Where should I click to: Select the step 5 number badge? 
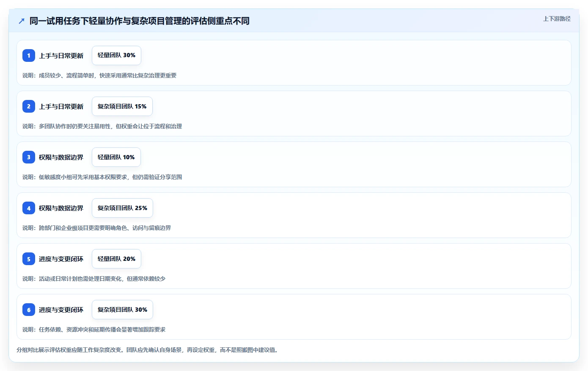29,259
